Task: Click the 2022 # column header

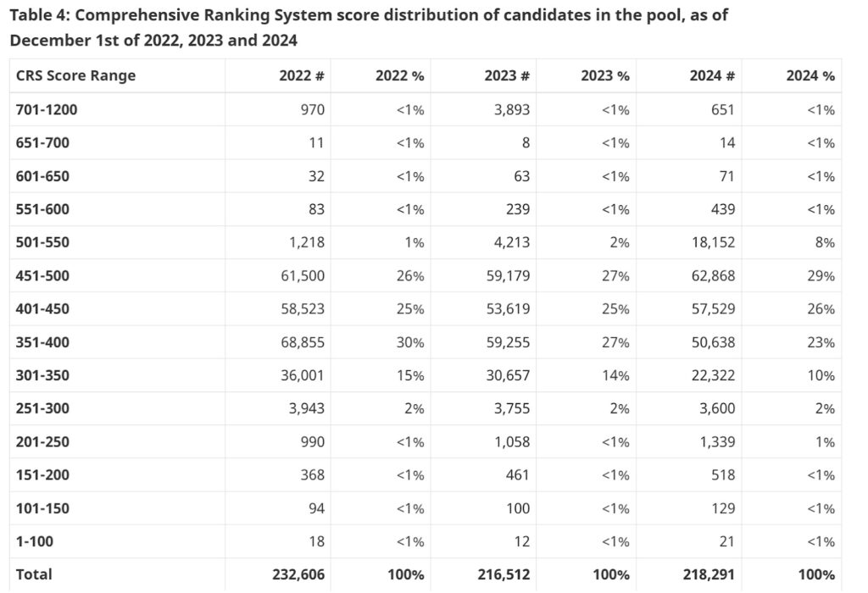Action: point(302,75)
